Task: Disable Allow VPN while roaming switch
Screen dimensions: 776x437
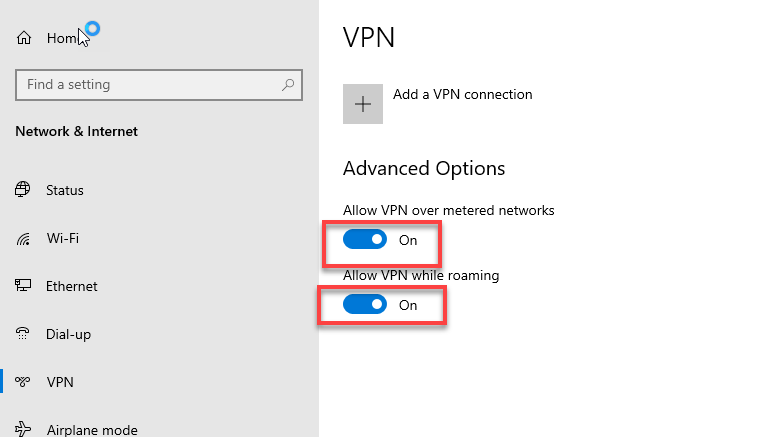Action: pos(365,304)
